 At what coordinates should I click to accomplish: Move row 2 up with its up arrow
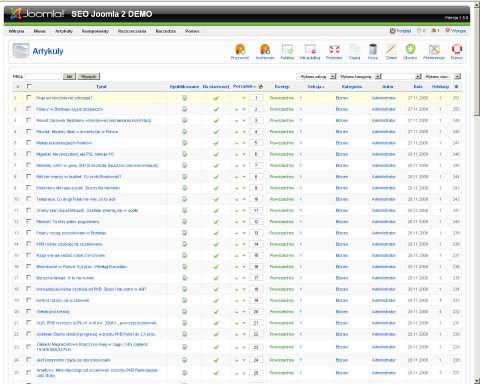(237, 109)
